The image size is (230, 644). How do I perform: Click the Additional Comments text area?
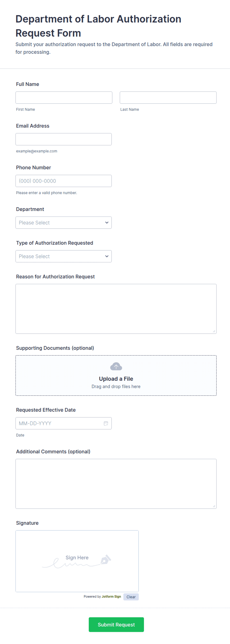tap(116, 484)
